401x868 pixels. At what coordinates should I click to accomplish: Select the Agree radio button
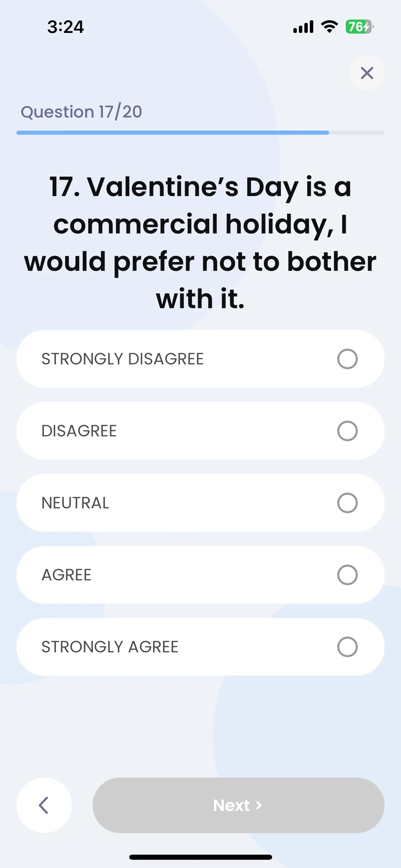click(x=347, y=575)
